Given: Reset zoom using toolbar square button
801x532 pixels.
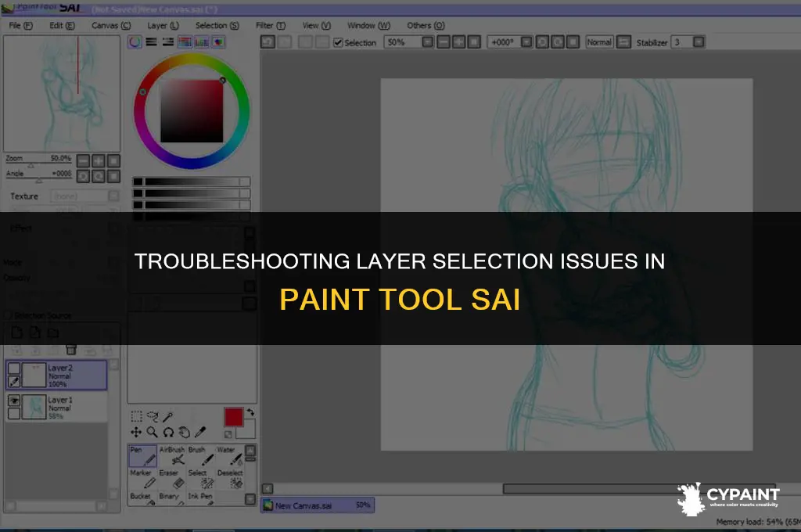Looking at the screenshot, I should [475, 42].
